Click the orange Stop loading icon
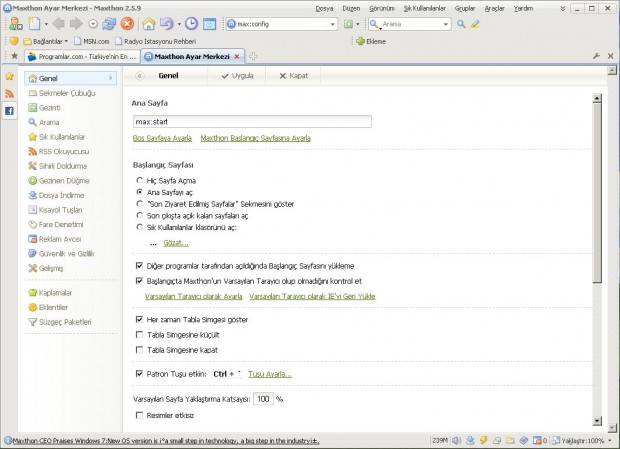 pyautogui.click(x=127, y=24)
